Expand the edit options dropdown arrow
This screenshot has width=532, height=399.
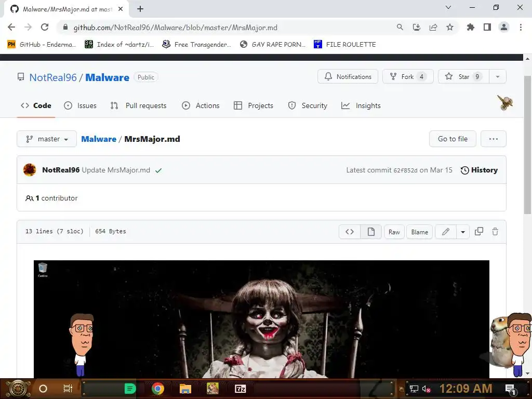463,232
